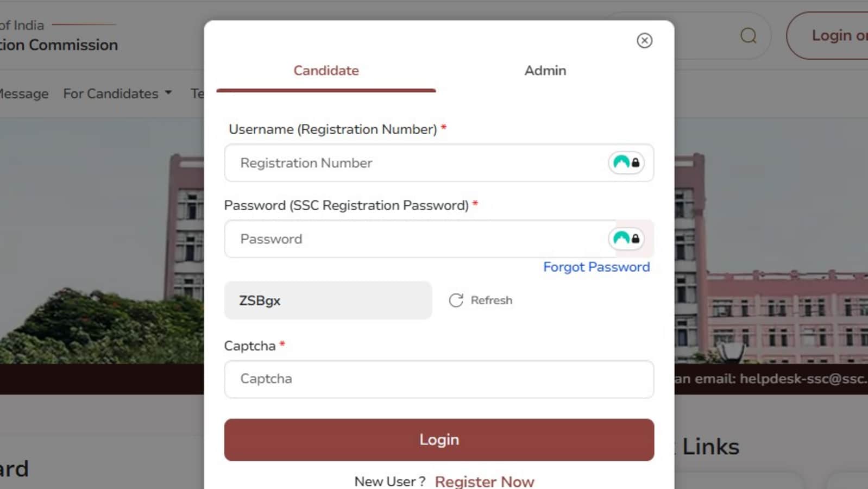Open the Forgot Password link
The height and width of the screenshot is (489, 868).
pos(596,267)
